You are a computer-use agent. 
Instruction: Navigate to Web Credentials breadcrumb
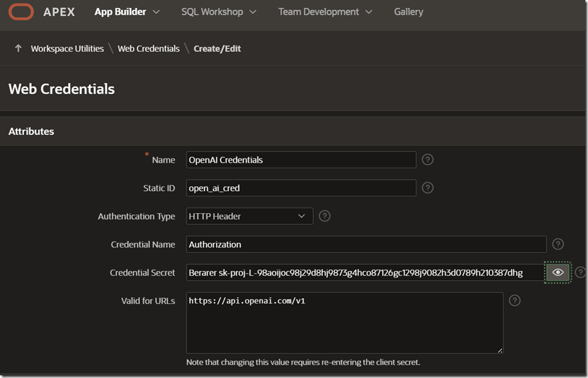(148, 49)
